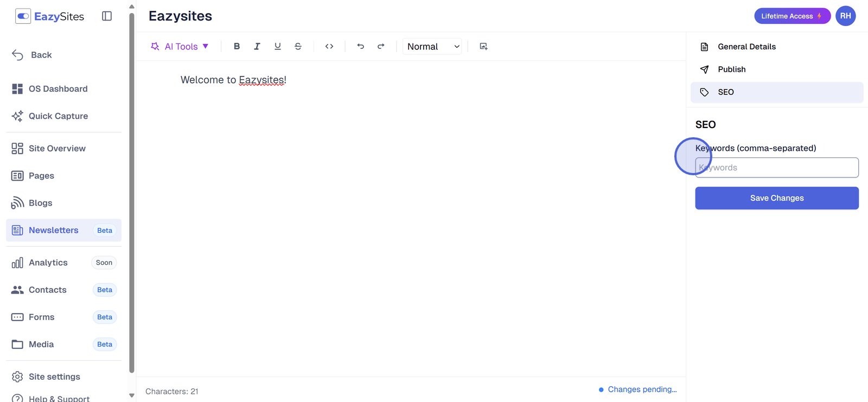Click the Analytics bar chart icon
868x402 pixels.
[17, 263]
